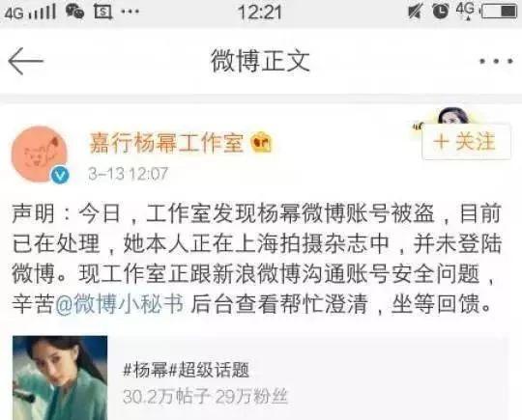
Task: Tap the blue verified V badge
Action: tap(60, 175)
